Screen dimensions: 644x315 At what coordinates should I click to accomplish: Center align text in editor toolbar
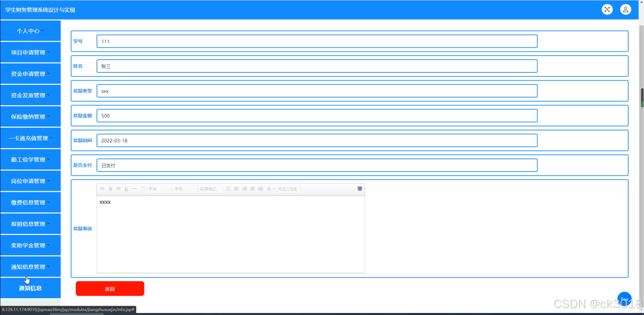click(x=252, y=189)
